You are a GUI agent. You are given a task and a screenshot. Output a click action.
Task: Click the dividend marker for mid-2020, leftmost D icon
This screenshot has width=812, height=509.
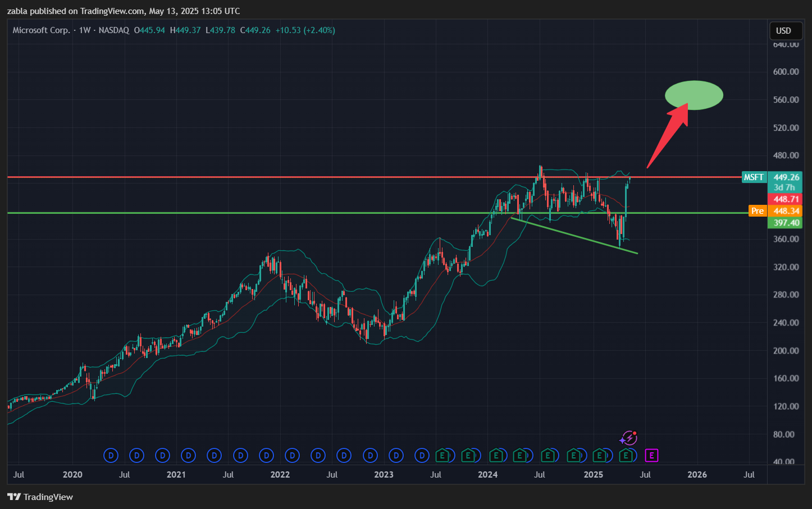tap(111, 455)
